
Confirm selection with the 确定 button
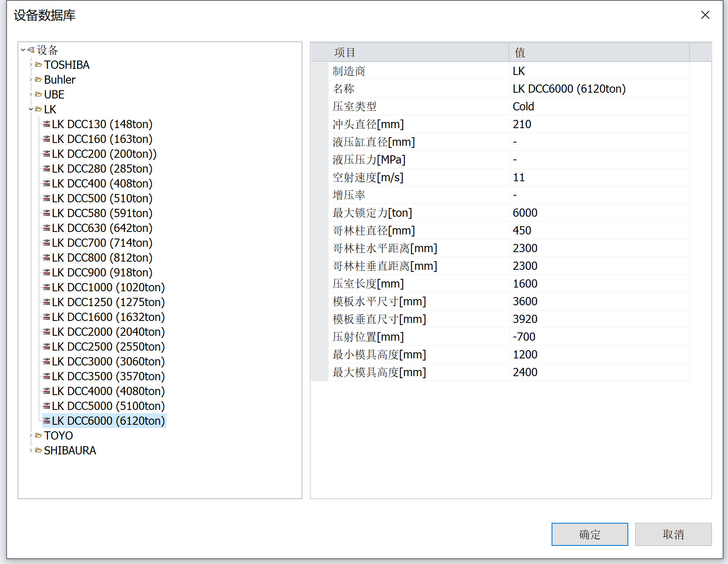589,534
